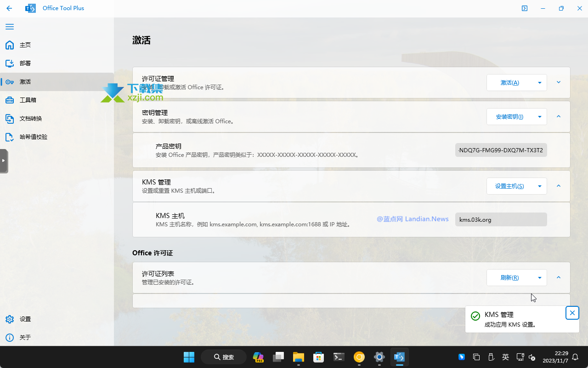Screen dimensions: 588x368
Task: Go back with the arrow icon
Action: (9, 8)
